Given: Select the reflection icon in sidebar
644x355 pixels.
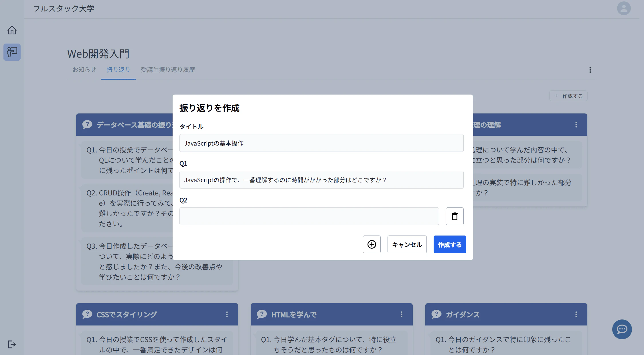Looking at the screenshot, I should pos(12,52).
